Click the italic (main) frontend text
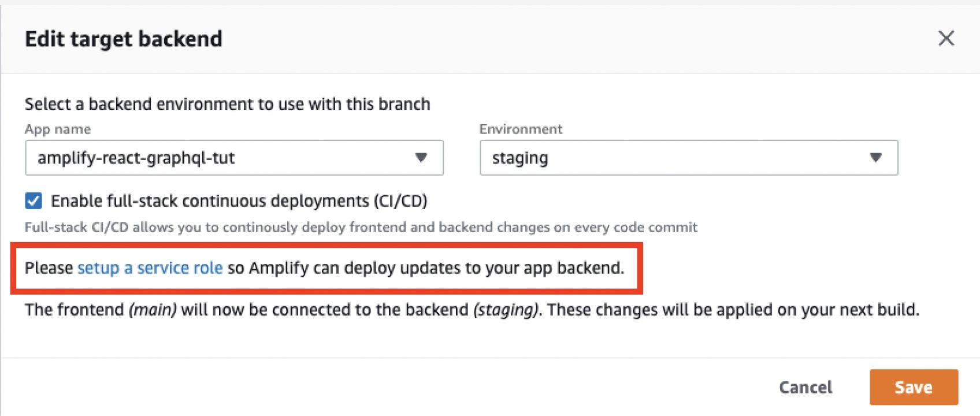This screenshot has height=416, width=980. pos(153,310)
